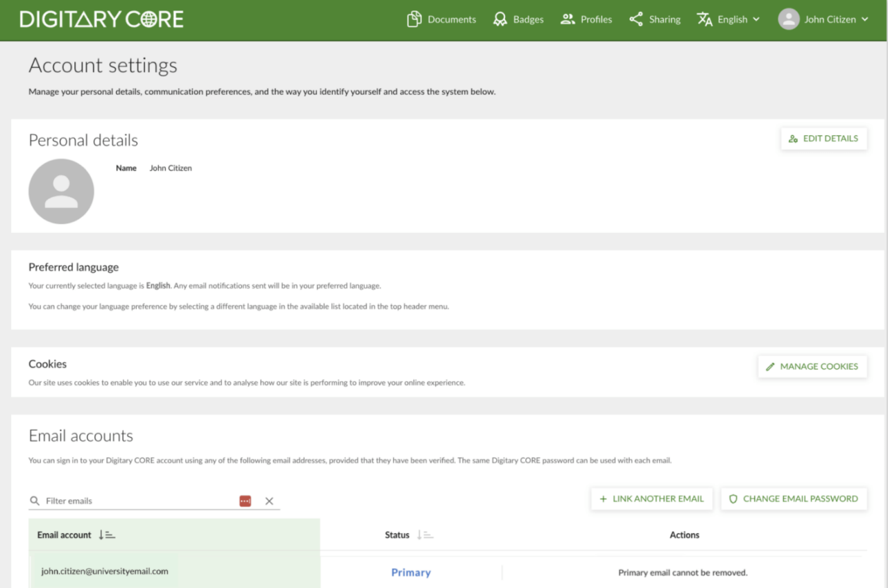Click the search magnifier icon
Screen dimensions: 888x588
(x=35, y=501)
